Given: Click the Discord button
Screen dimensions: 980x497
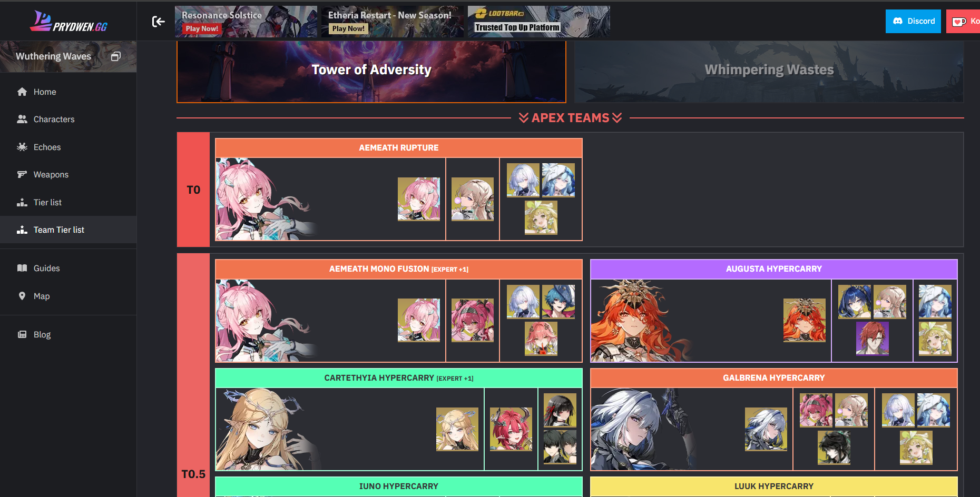Looking at the screenshot, I should pos(913,21).
